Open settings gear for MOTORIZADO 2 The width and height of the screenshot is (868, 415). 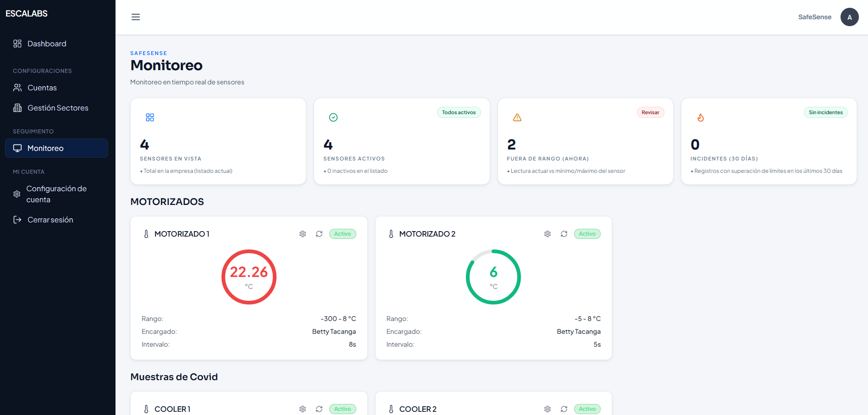547,234
